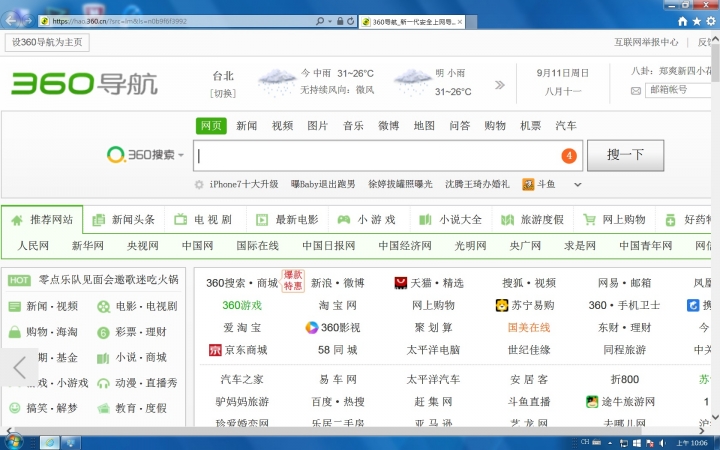Select the 新闻 search tab
The width and height of the screenshot is (720, 450).
click(x=247, y=126)
